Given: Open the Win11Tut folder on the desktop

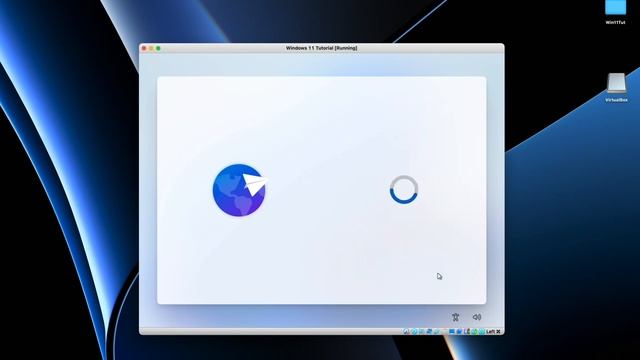Looking at the screenshot, I should click(616, 12).
